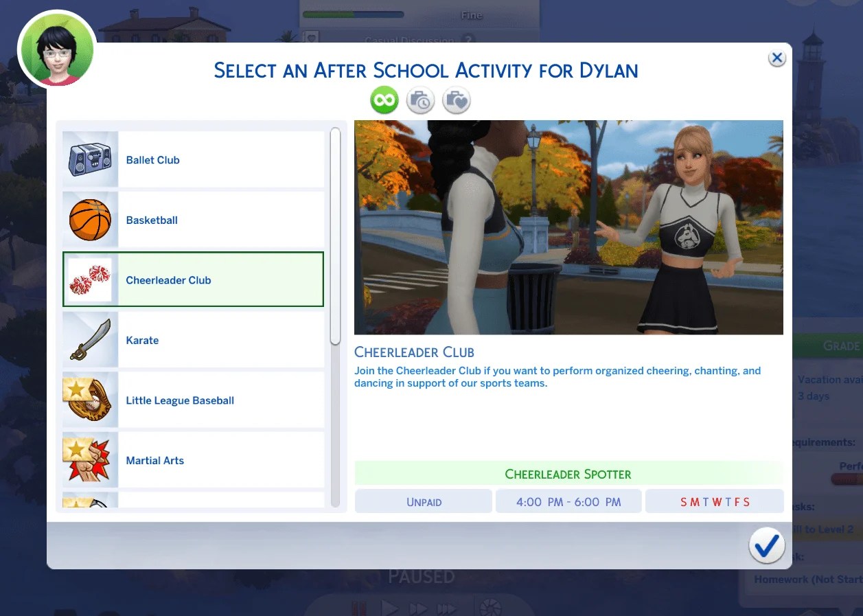Activate ultra speed mode

(x=448, y=607)
